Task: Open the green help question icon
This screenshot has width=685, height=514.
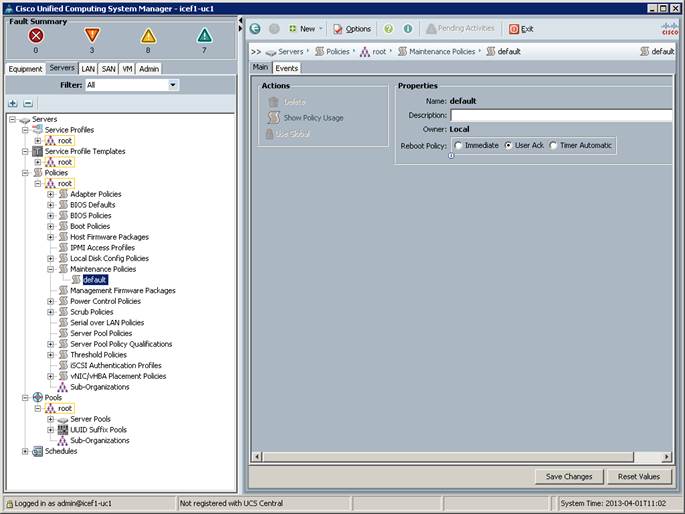Action: click(x=388, y=29)
